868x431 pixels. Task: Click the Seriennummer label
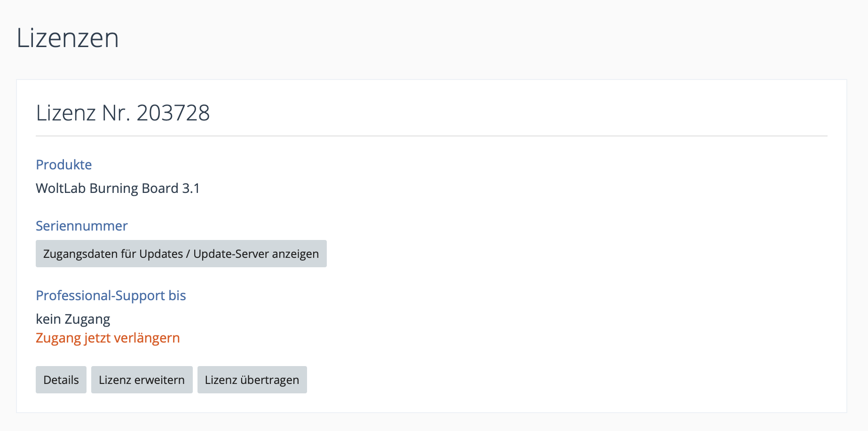(x=82, y=226)
